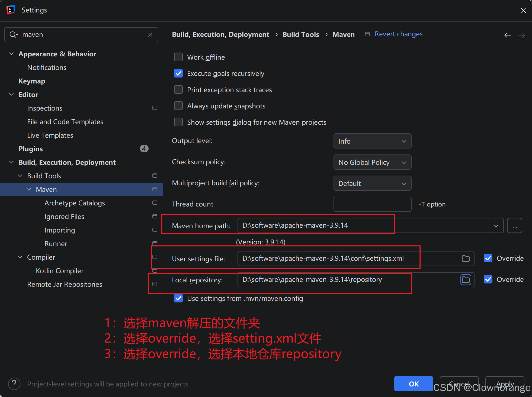Open the Output level dropdown

(x=372, y=141)
